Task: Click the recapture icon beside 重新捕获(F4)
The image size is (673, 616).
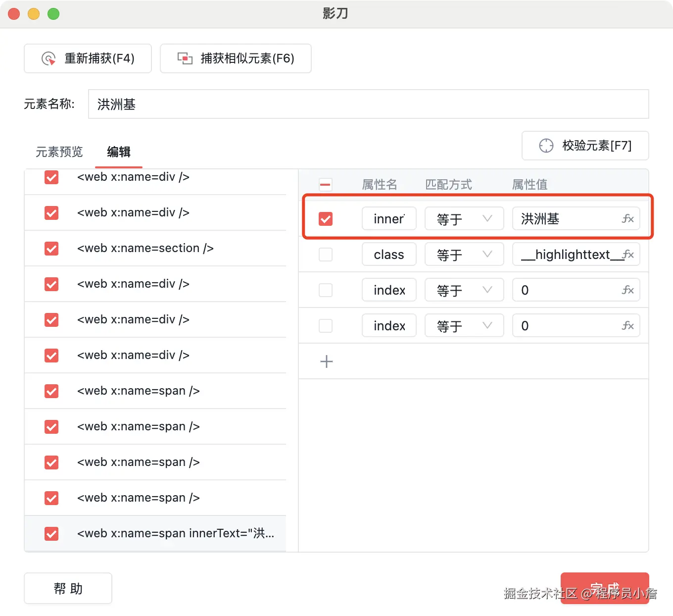Action: tap(48, 59)
